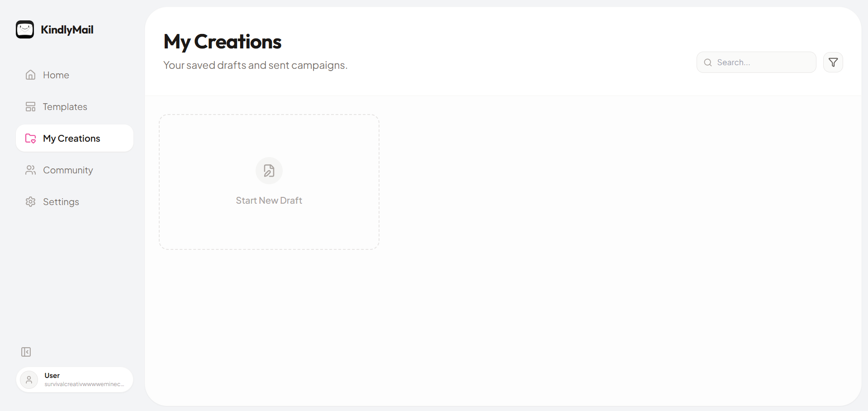Click the user avatar icon at bottom

click(29, 380)
